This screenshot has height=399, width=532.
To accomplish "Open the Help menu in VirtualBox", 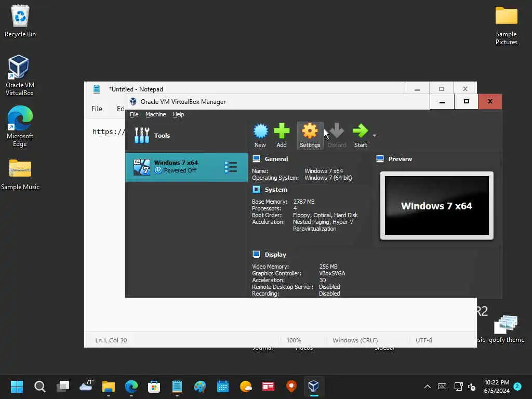I will click(x=179, y=114).
